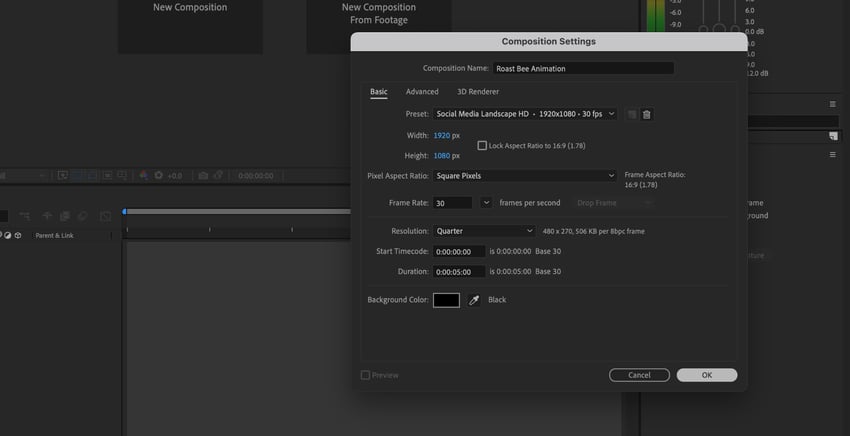Take a snapshot with the camera icon

(203, 175)
